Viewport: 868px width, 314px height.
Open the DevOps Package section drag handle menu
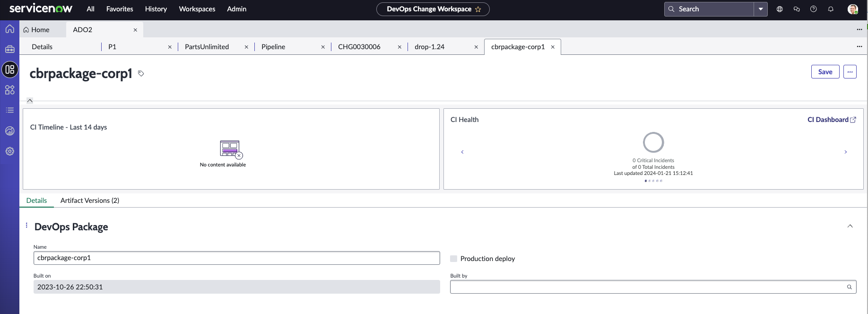click(x=26, y=225)
